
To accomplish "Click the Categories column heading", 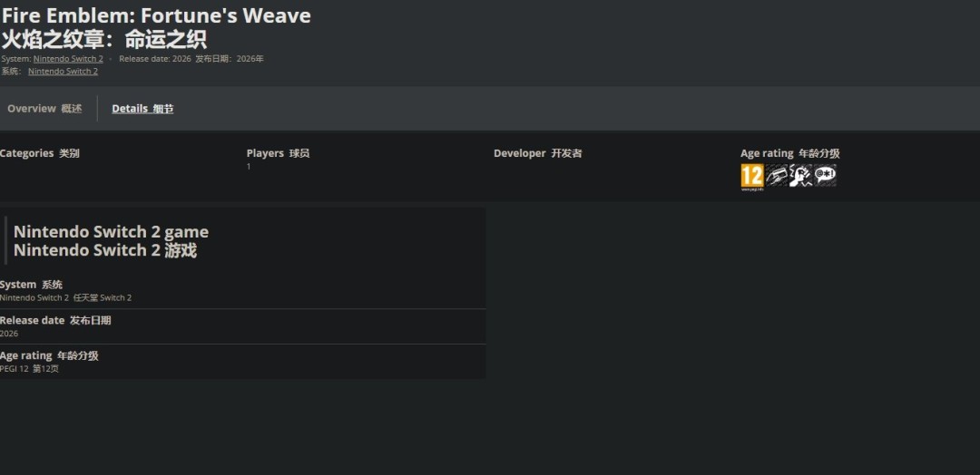I will pyautogui.click(x=39, y=153).
